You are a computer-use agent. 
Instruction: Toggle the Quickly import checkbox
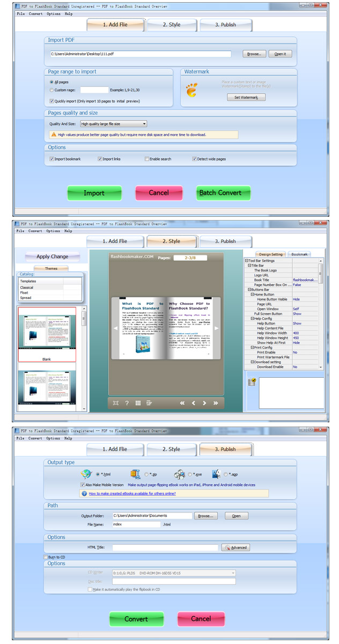coord(51,101)
